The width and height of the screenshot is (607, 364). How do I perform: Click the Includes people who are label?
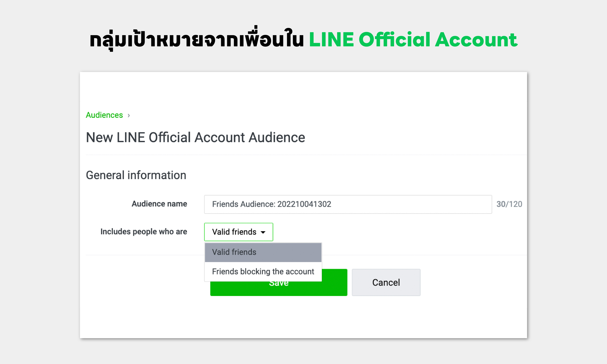pos(144,232)
